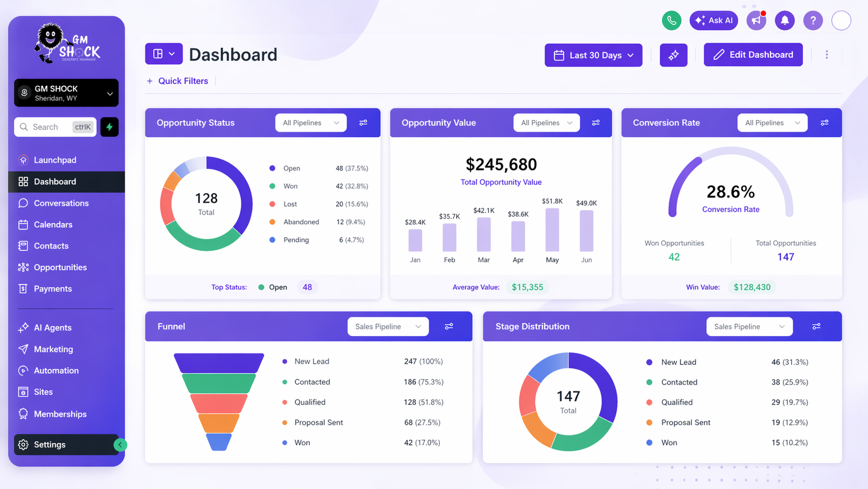Open the help question mark icon
Viewport: 868px width, 489px height.
(x=812, y=20)
